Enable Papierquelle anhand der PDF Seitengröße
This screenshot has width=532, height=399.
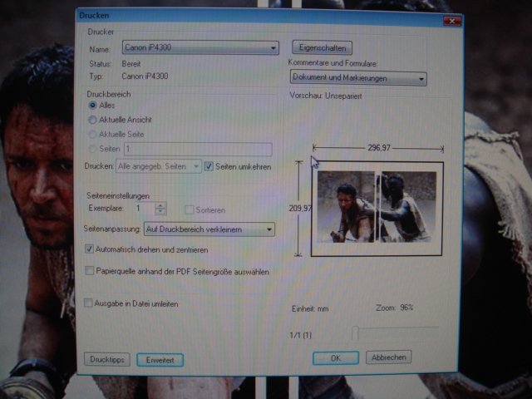91,271
